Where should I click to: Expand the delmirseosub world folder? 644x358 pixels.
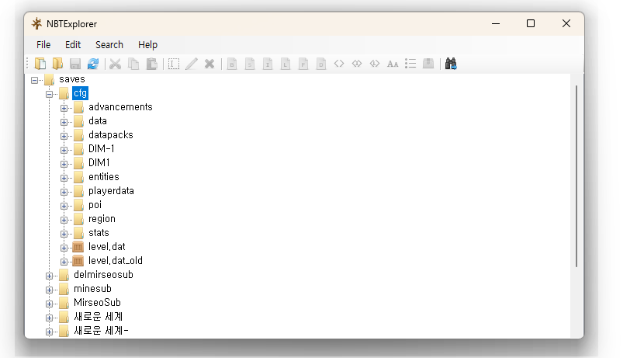point(50,276)
